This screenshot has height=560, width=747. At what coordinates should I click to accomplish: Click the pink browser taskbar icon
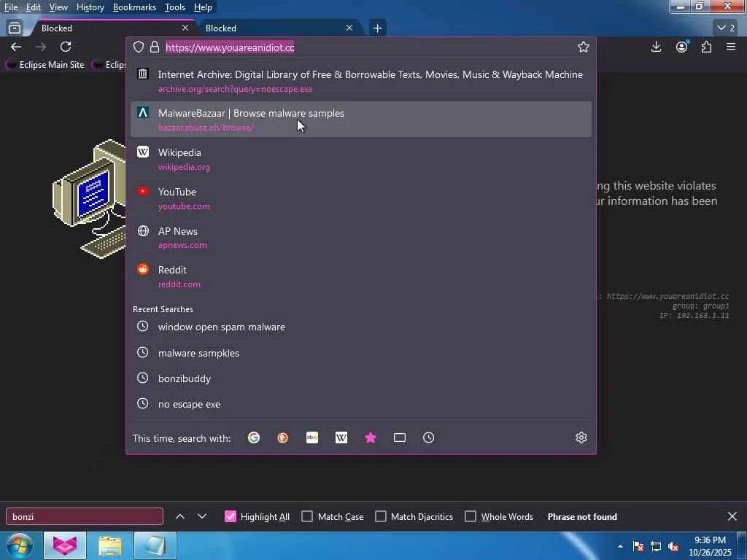pyautogui.click(x=65, y=545)
